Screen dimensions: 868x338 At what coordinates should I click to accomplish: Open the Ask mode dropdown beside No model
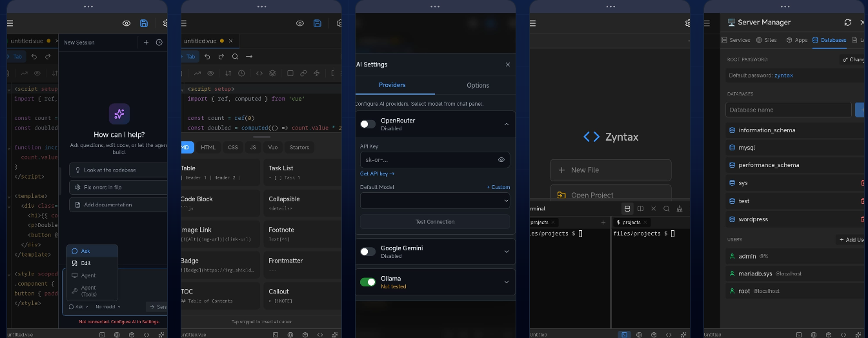click(77, 307)
